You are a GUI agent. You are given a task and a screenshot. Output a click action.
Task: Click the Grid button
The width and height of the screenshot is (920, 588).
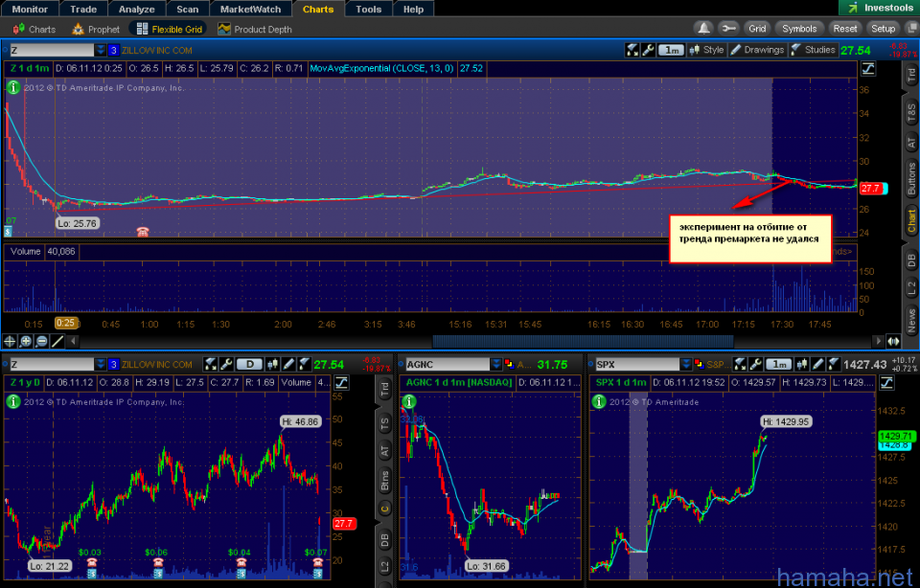757,28
